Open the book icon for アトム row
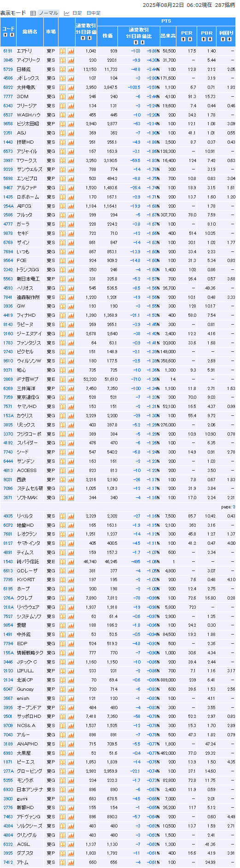Screen dimensions: 240x868 [63, 862]
